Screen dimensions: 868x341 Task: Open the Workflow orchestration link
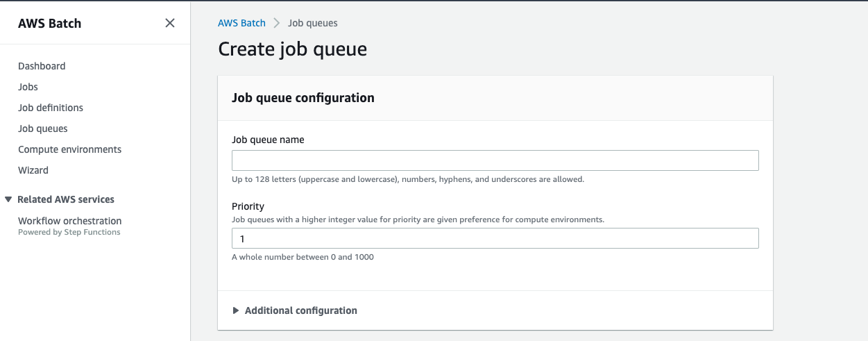(x=69, y=221)
